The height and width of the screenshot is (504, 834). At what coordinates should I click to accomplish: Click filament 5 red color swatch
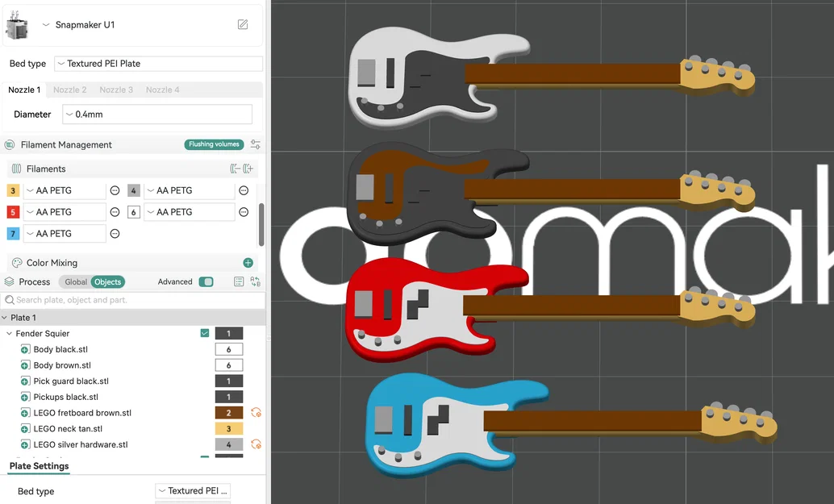13,212
